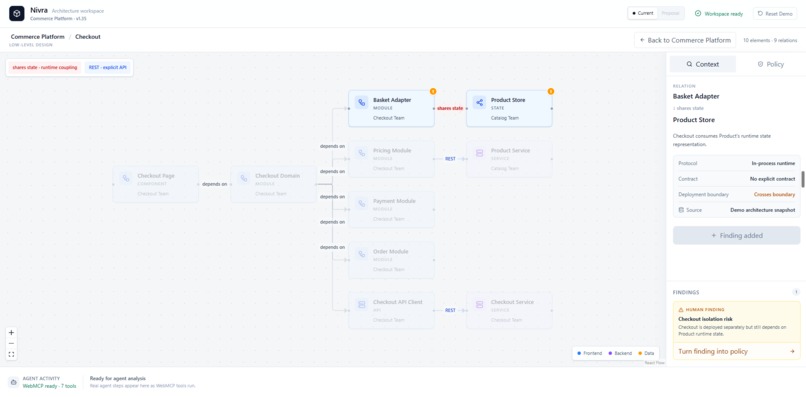Click the Product Store node's share icon

(479, 102)
